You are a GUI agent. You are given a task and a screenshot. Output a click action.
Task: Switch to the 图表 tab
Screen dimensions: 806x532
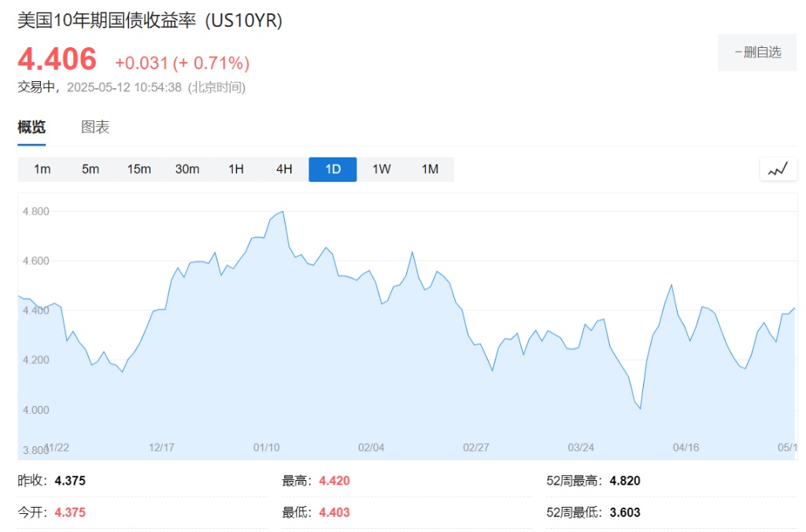click(x=95, y=127)
